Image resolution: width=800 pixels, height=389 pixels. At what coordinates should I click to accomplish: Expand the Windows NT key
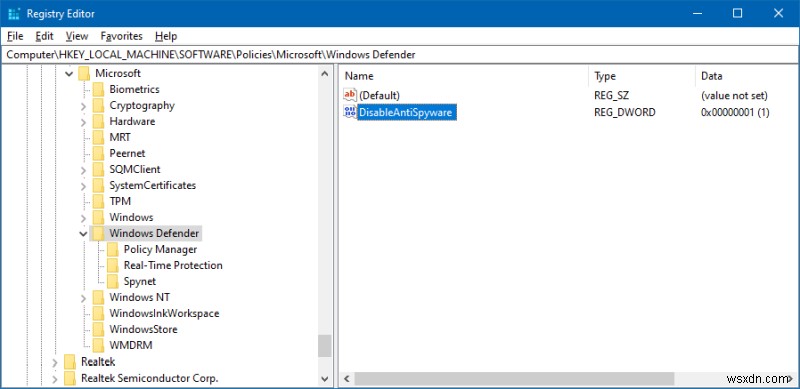tap(83, 298)
